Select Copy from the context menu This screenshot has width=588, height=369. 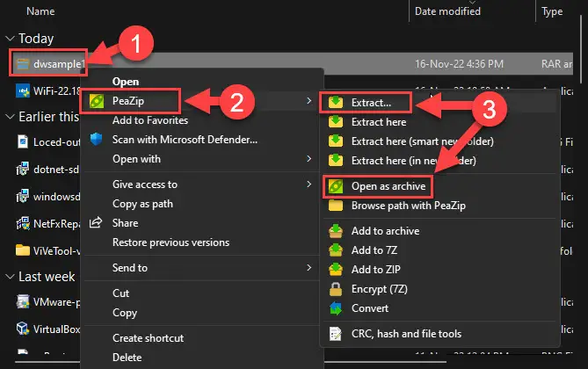tap(125, 313)
